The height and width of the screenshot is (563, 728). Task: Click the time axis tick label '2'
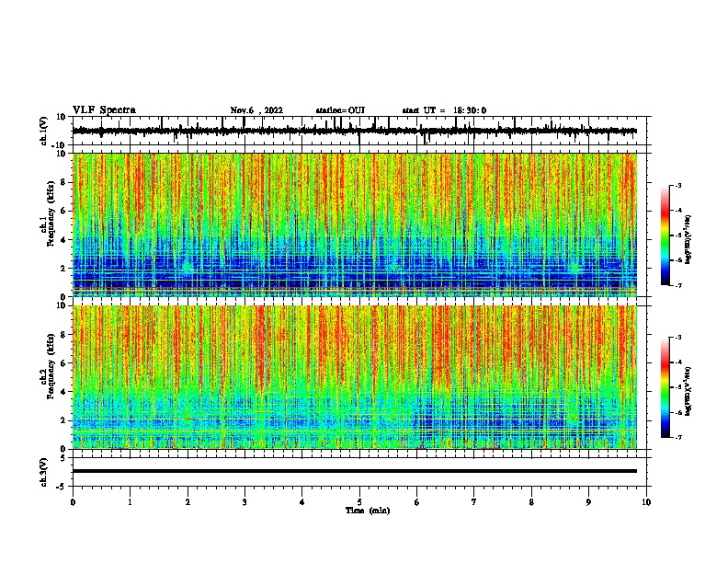tap(188, 502)
